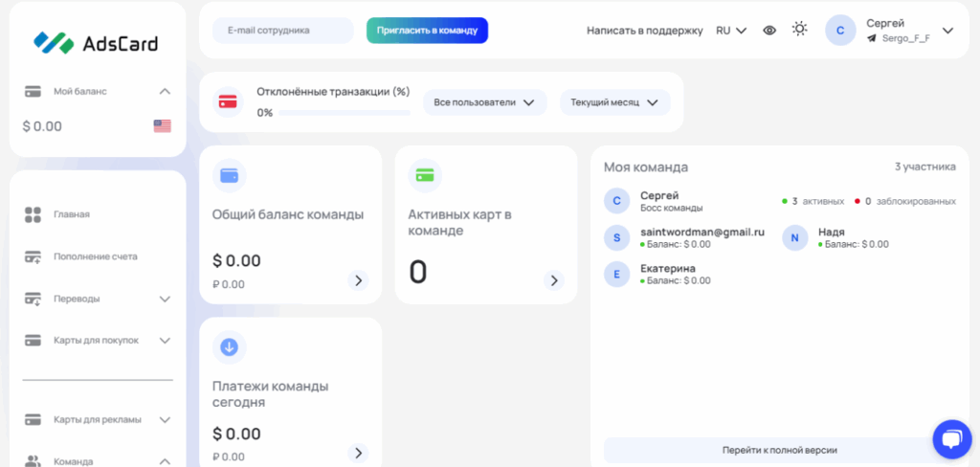
Task: Click the Переводы card icon
Action: (x=33, y=299)
